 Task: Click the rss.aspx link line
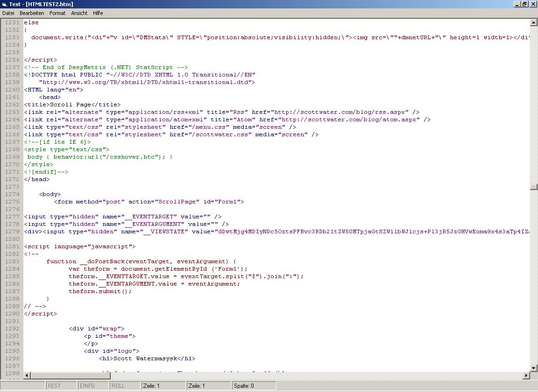[x=222, y=112]
